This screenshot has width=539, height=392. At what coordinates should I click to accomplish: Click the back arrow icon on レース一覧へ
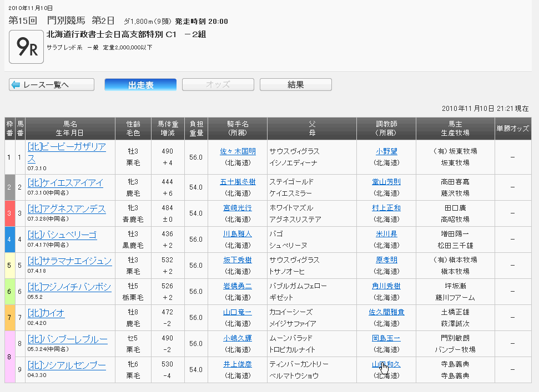(16, 85)
